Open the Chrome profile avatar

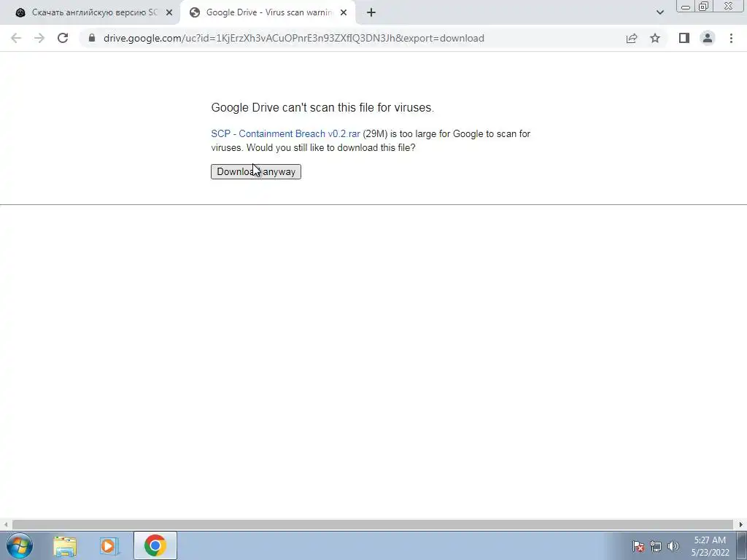[708, 38]
